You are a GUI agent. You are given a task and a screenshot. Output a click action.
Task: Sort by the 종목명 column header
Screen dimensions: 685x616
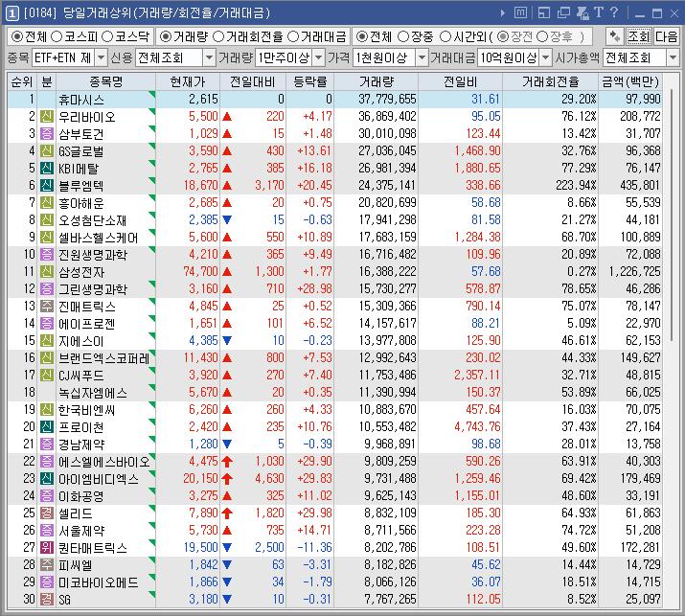105,81
